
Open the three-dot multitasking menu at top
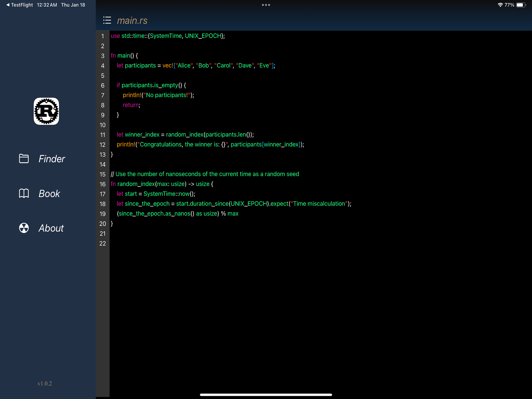266,5
